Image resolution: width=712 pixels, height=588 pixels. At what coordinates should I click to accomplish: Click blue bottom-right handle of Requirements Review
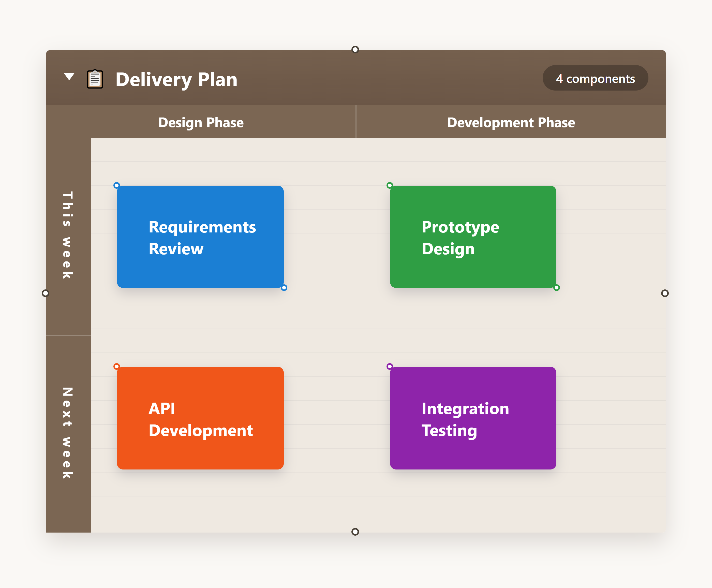click(x=284, y=288)
